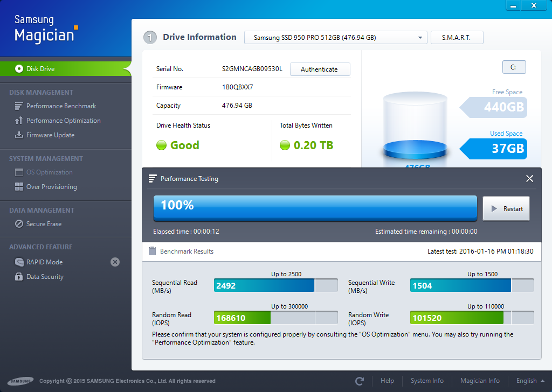Open the S.M.A.R.T. details button

pos(457,38)
